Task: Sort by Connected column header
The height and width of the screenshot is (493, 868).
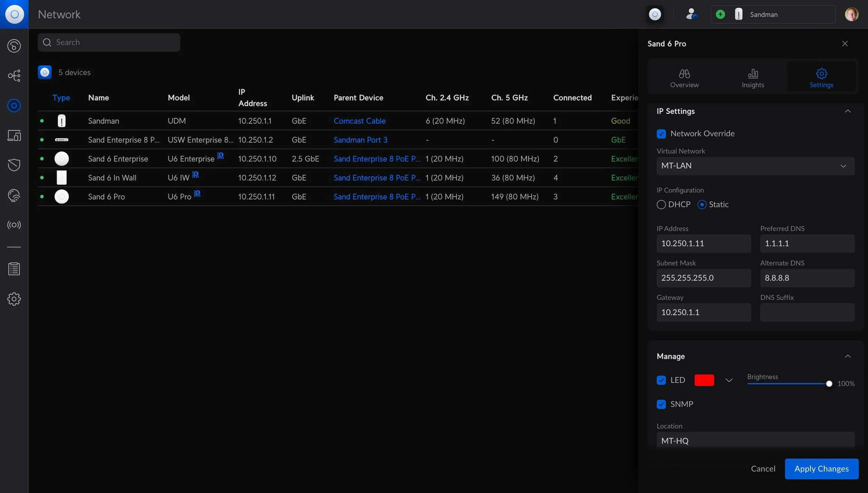Action: click(x=572, y=98)
